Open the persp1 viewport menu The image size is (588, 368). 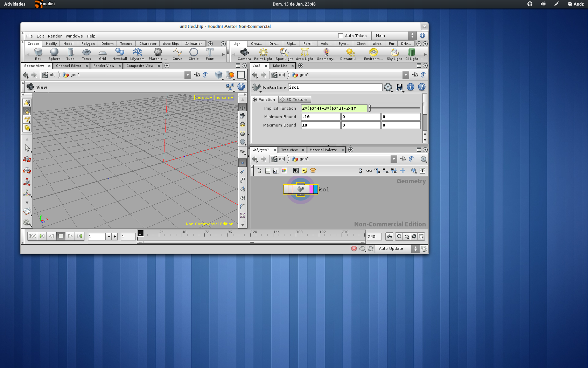(204, 97)
